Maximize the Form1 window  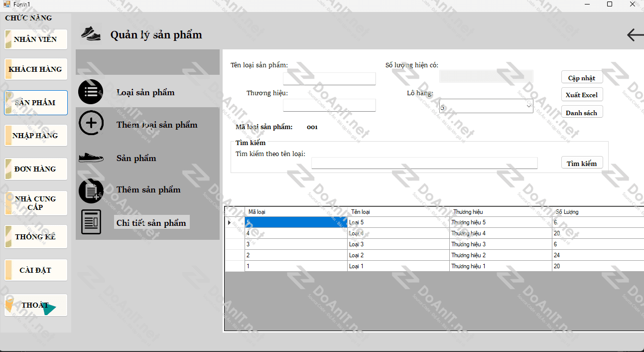(x=609, y=4)
